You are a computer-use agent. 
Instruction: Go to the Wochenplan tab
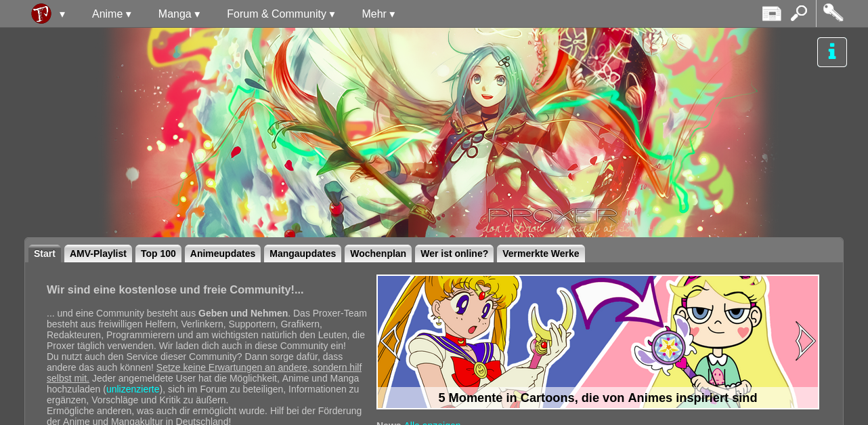pos(378,254)
